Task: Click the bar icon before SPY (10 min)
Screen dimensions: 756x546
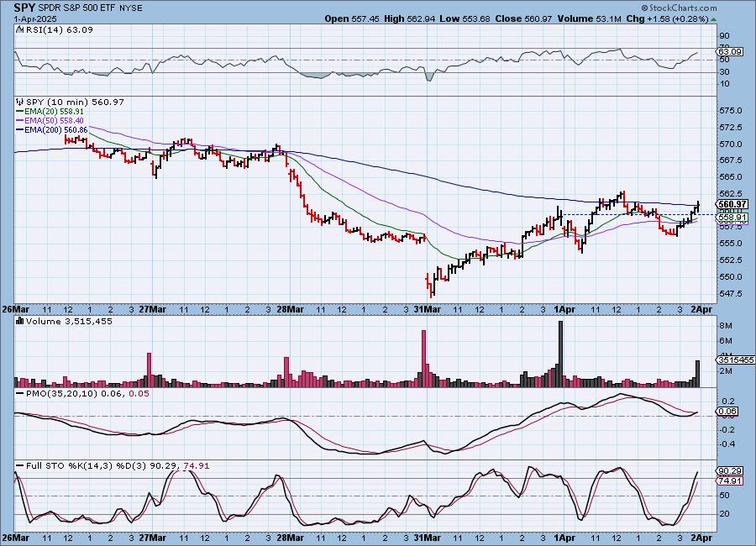Action: coord(20,102)
